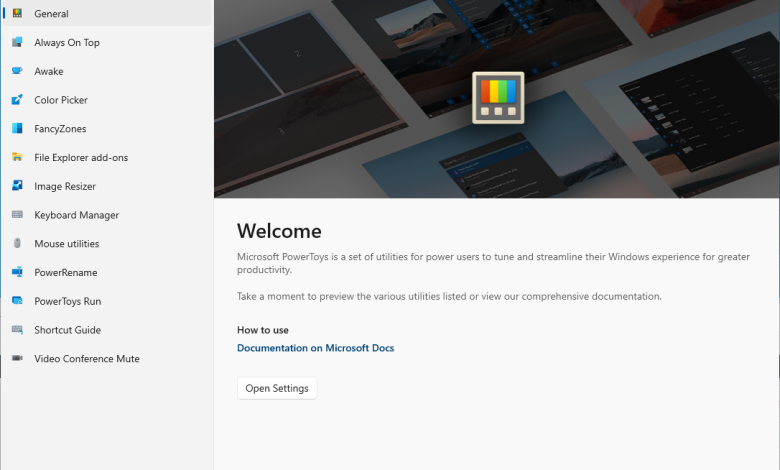Click the PowerToys logo in the banner

(x=498, y=97)
